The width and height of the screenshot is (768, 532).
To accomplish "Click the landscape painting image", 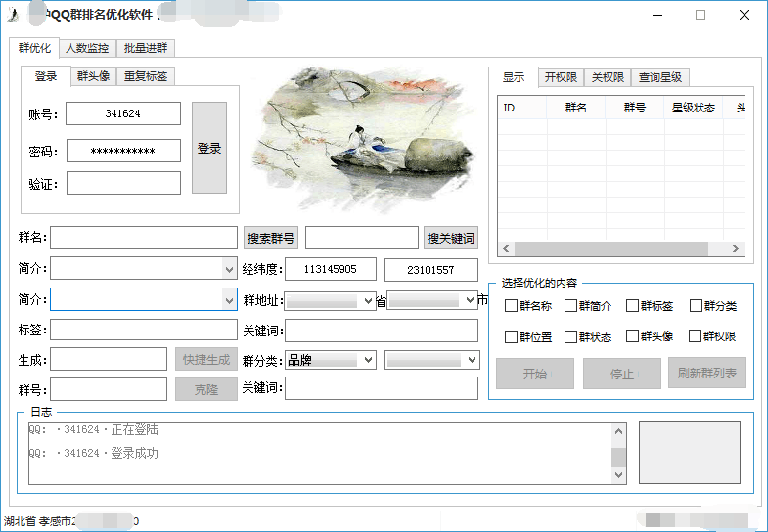I will 364,139.
